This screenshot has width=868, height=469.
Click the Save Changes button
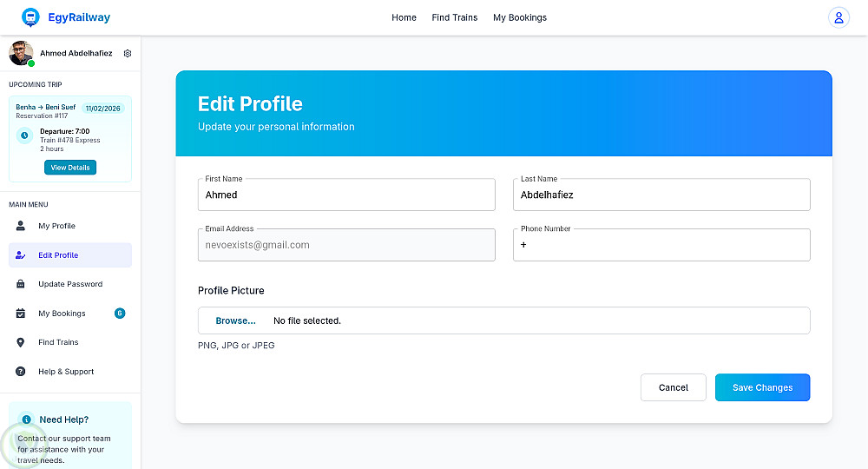coord(762,387)
